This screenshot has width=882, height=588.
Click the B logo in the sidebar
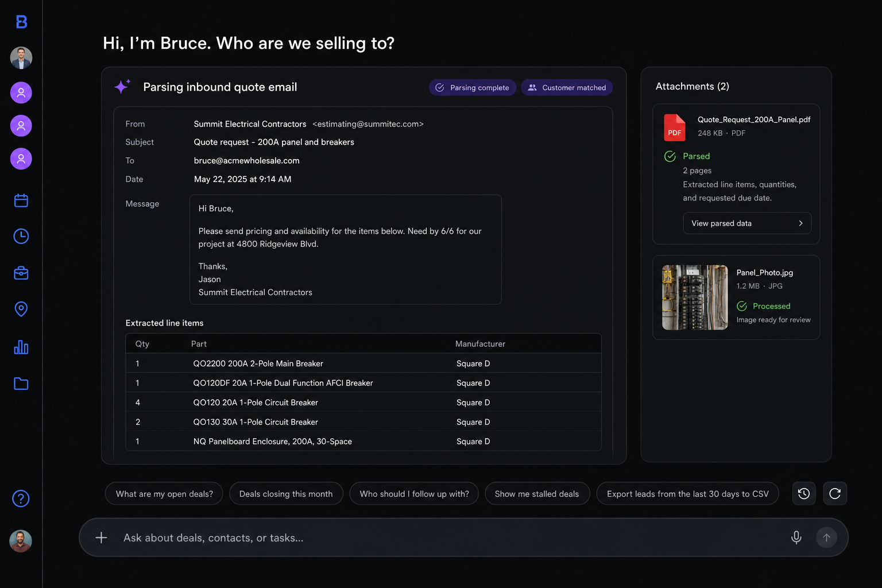[x=21, y=22]
